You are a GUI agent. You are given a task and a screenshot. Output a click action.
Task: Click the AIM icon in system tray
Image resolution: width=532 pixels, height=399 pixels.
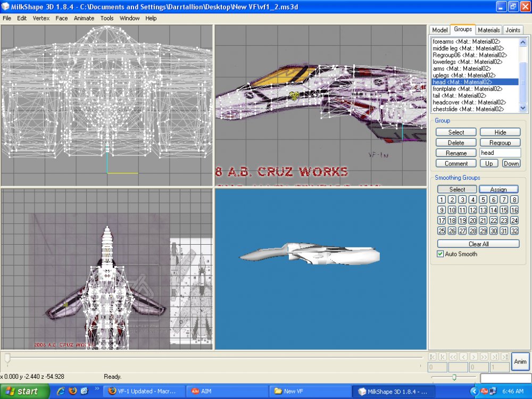[484, 391]
